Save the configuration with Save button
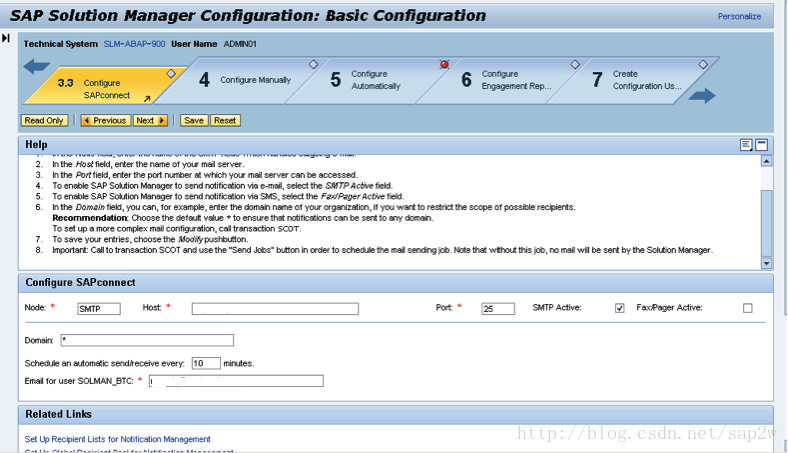The height and width of the screenshot is (453, 788). tap(194, 121)
